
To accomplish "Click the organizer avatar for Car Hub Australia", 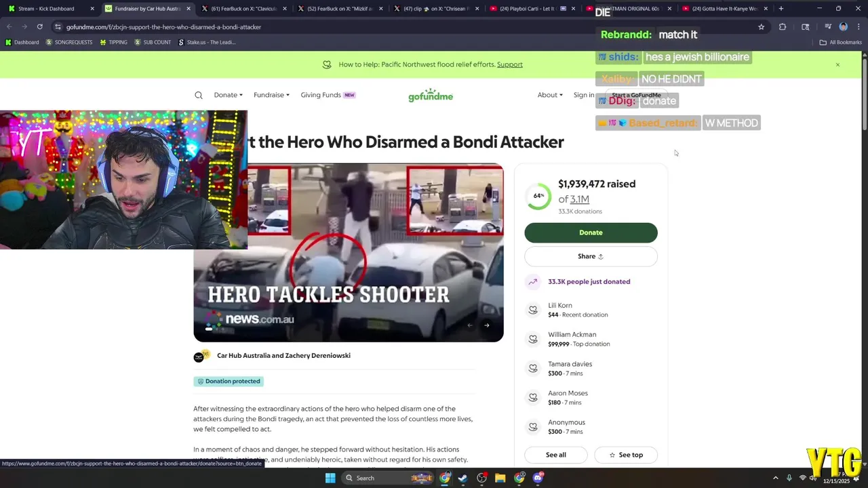I will click(x=201, y=356).
